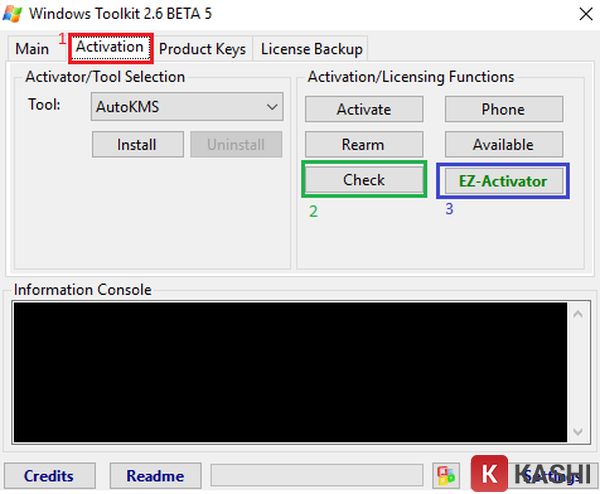Click inside the black Information Console
Screen dimensions: 600x494
coord(290,372)
